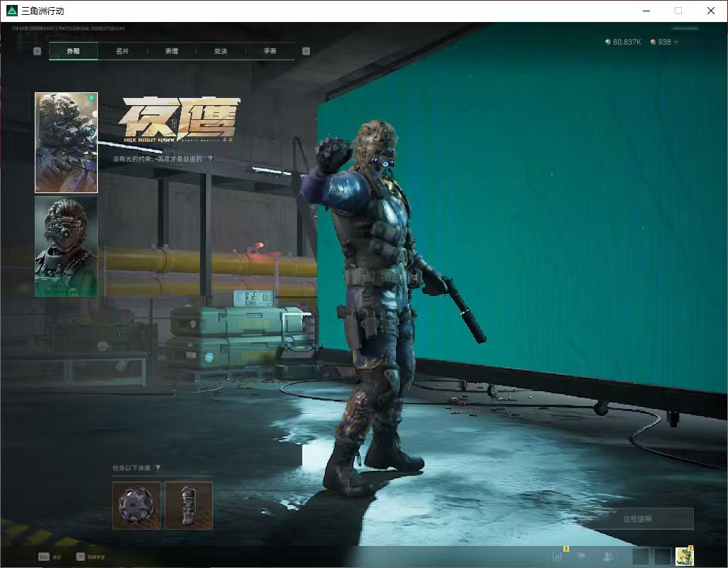This screenshot has height=568, width=728.
Task: Click the help icon beside 包含以下涂装
Action: (158, 468)
